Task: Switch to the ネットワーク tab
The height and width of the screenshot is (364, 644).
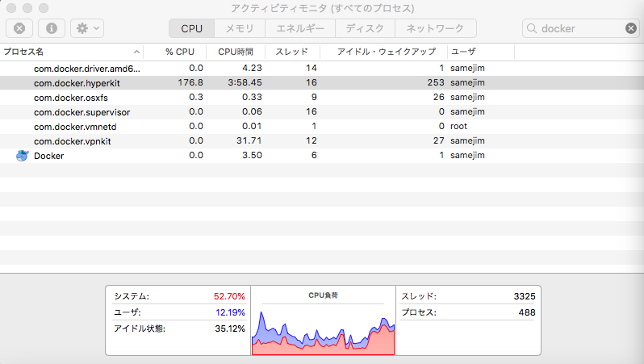Action: (435, 28)
